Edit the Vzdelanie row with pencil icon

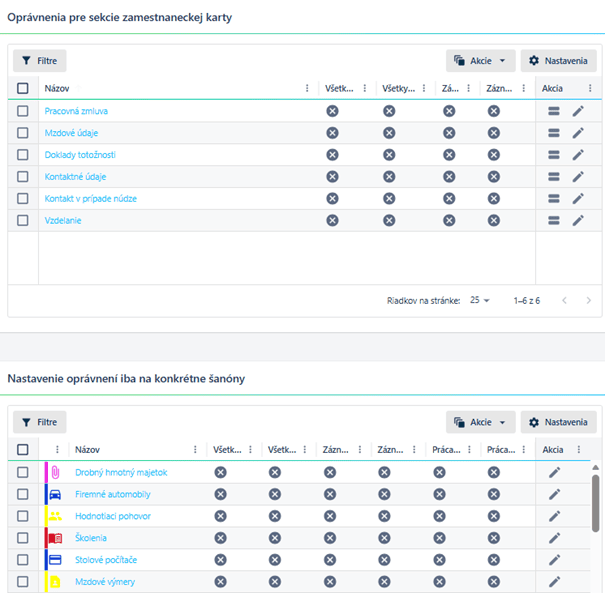pyautogui.click(x=578, y=221)
